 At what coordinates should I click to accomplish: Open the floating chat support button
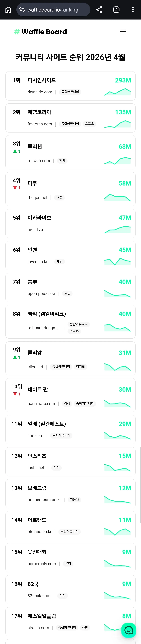(128, 630)
